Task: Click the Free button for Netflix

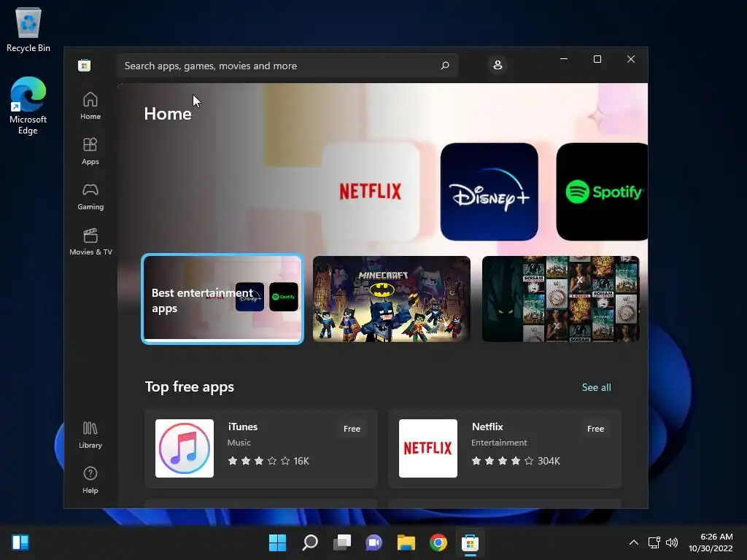Action: pyautogui.click(x=595, y=429)
